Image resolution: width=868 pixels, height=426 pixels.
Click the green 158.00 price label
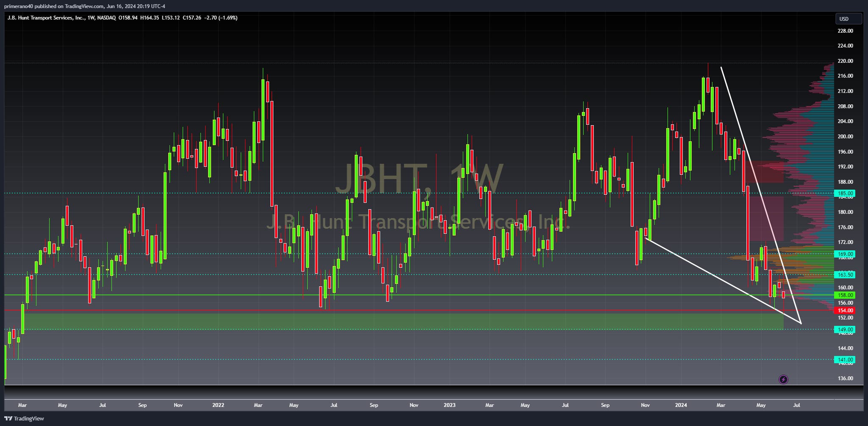point(845,295)
